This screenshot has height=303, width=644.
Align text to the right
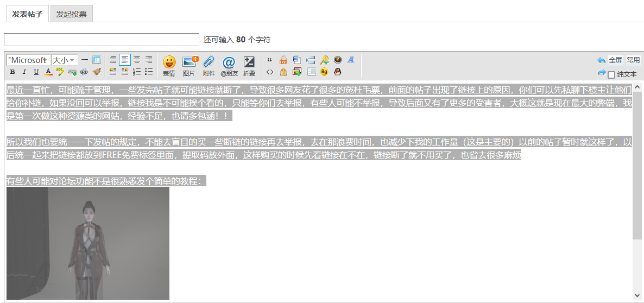(149, 60)
